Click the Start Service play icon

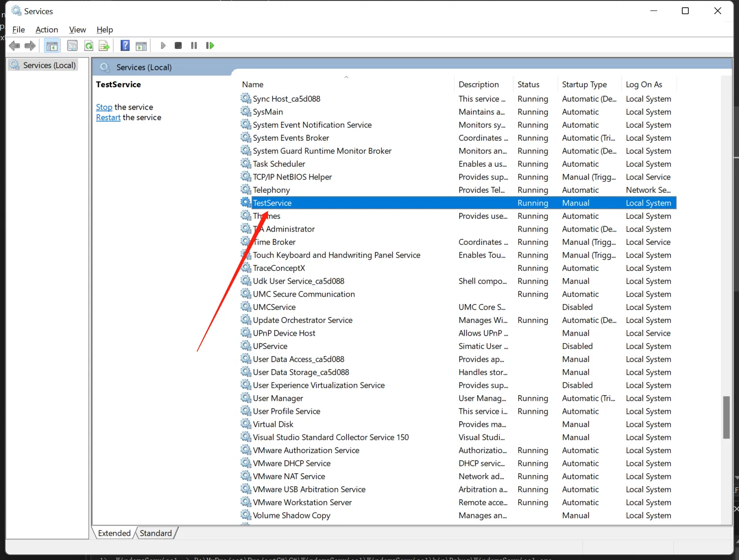click(x=163, y=46)
